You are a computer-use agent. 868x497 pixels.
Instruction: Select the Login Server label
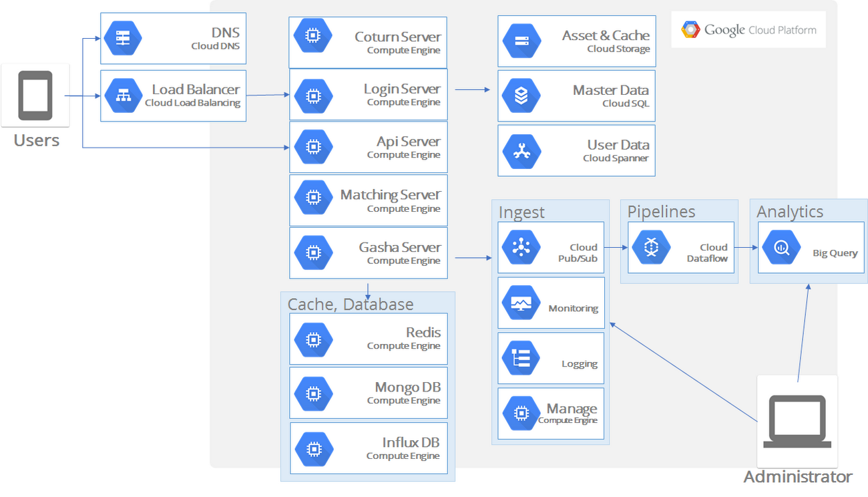click(x=402, y=89)
